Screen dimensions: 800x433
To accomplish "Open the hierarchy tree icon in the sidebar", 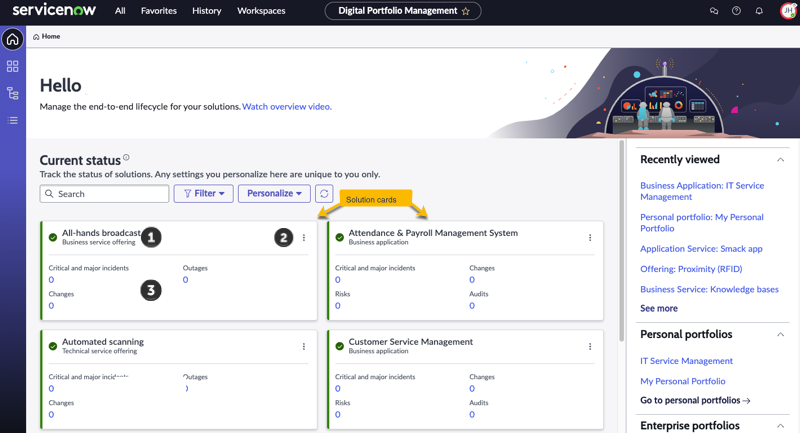I will tap(13, 93).
